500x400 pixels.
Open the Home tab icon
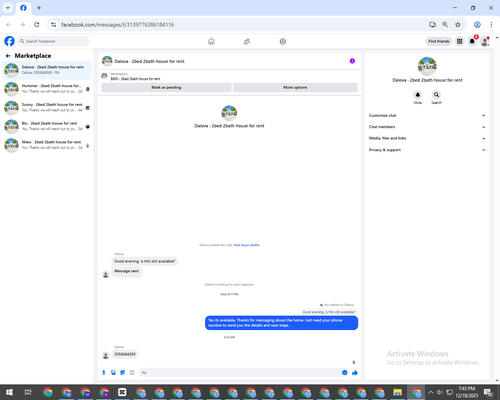pos(211,41)
